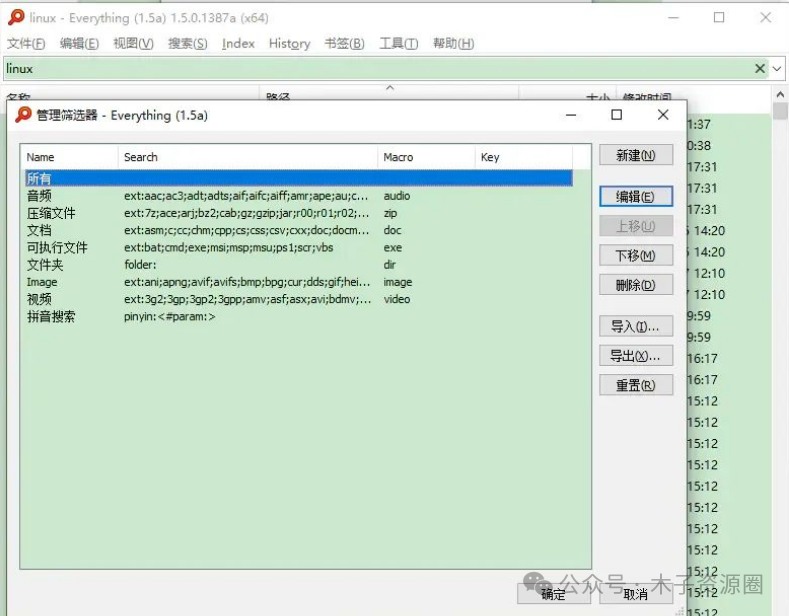
Task: Sort filters by Name column header
Action: point(69,157)
